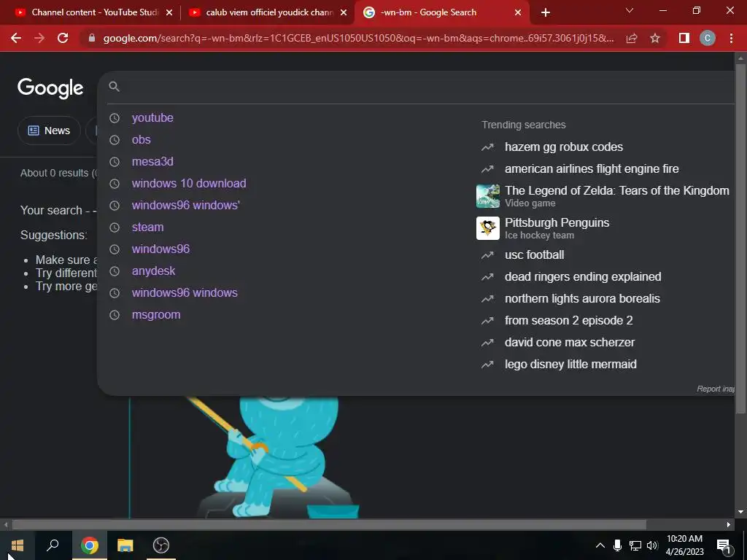Open dead ringers ending explained

click(583, 276)
